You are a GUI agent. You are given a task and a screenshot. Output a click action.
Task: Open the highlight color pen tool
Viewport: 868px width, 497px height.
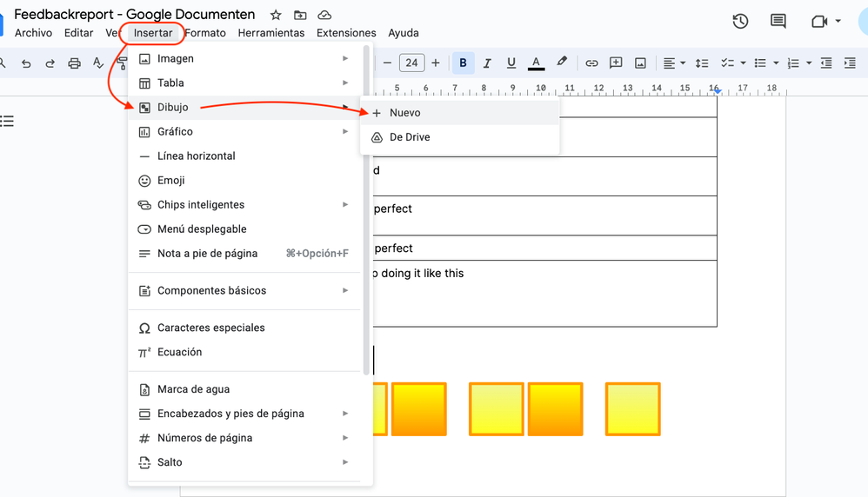pyautogui.click(x=561, y=62)
